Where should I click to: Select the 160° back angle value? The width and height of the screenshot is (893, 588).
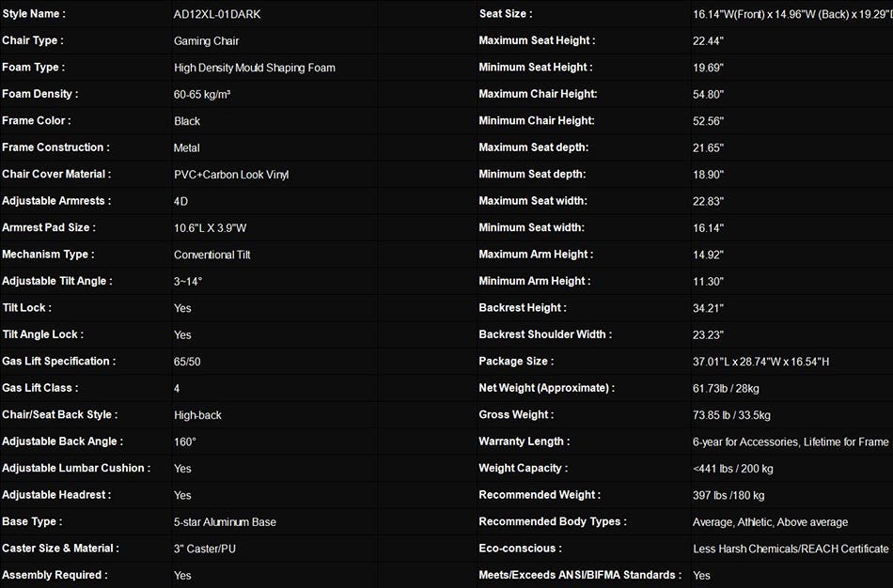click(x=185, y=442)
